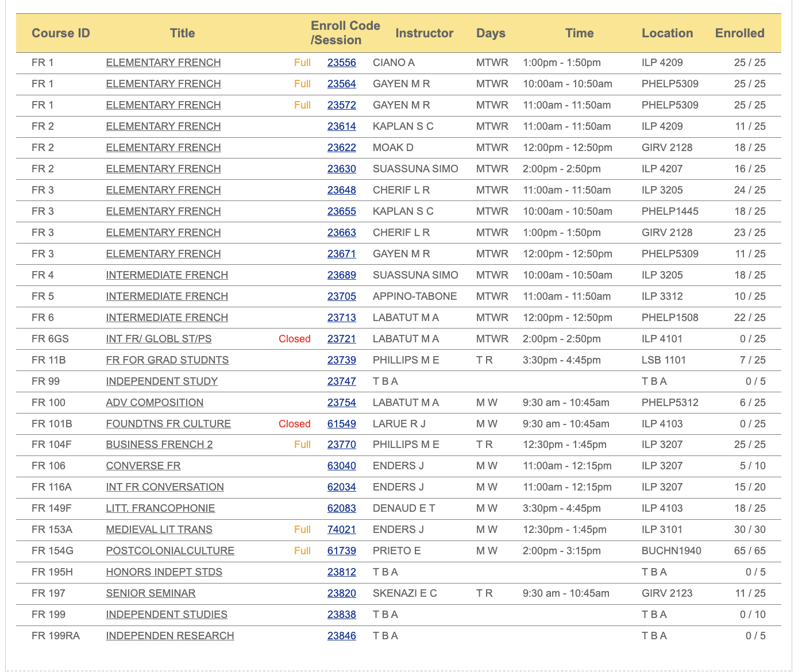Open INTERMEDIATE FRENCH title for FR 5
The width and height of the screenshot is (802, 672).
(167, 296)
